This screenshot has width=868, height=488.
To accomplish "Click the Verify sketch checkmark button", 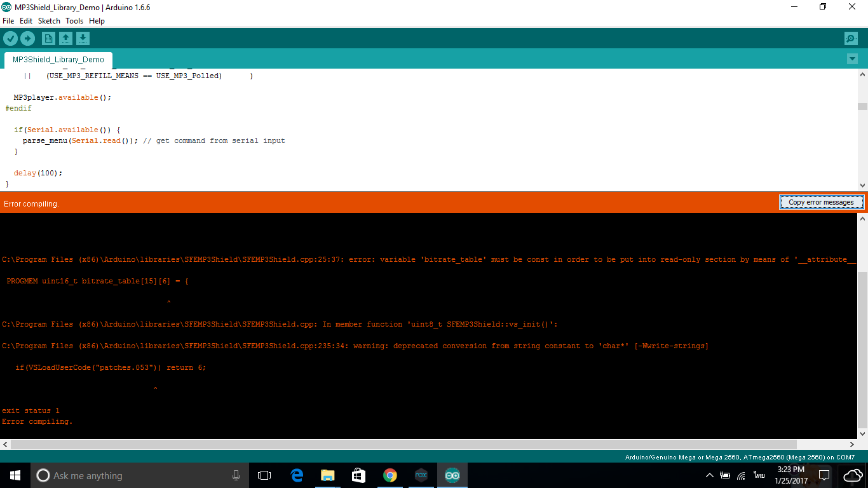I will pyautogui.click(x=10, y=39).
